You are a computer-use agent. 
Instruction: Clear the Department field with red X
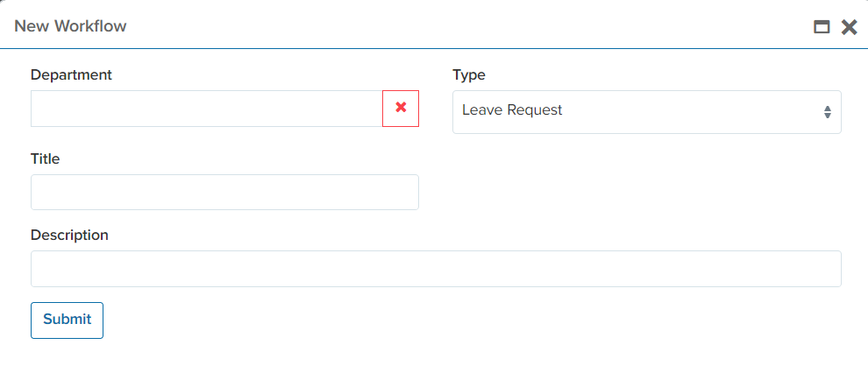pos(401,108)
